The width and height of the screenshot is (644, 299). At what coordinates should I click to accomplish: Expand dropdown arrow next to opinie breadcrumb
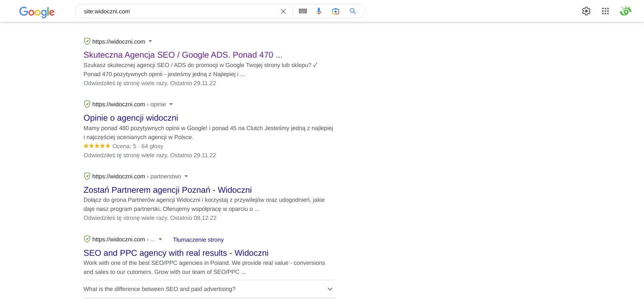[x=171, y=104]
